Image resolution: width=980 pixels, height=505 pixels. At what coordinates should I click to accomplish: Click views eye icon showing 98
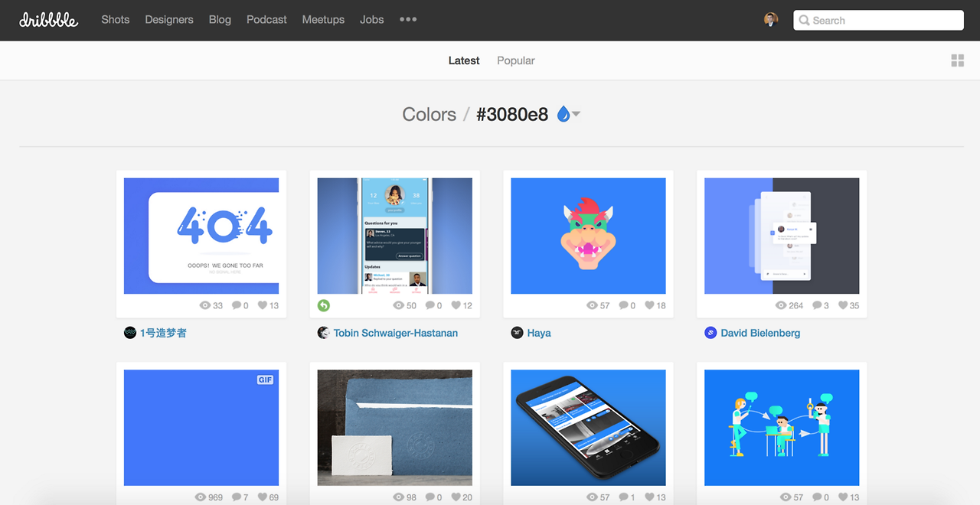398,497
